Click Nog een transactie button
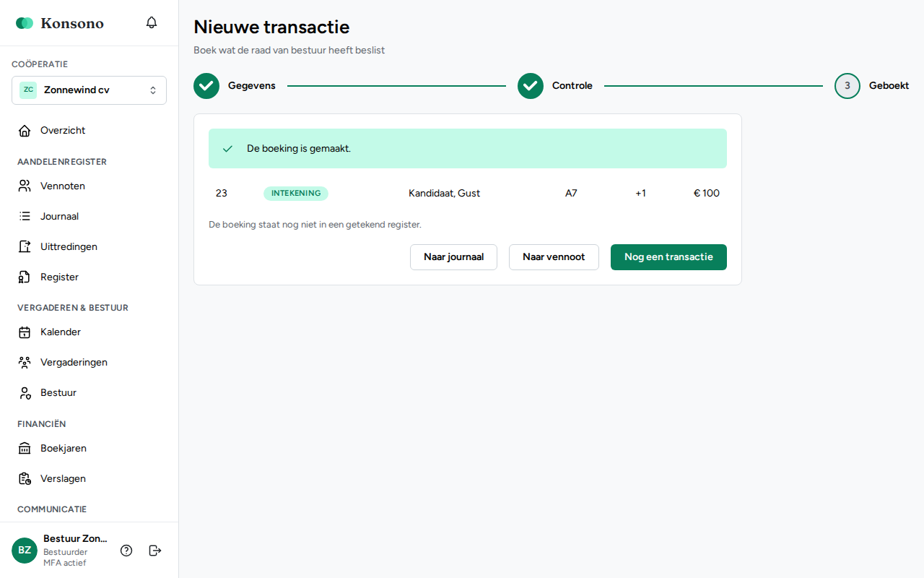Image resolution: width=924 pixels, height=578 pixels. [x=668, y=257]
